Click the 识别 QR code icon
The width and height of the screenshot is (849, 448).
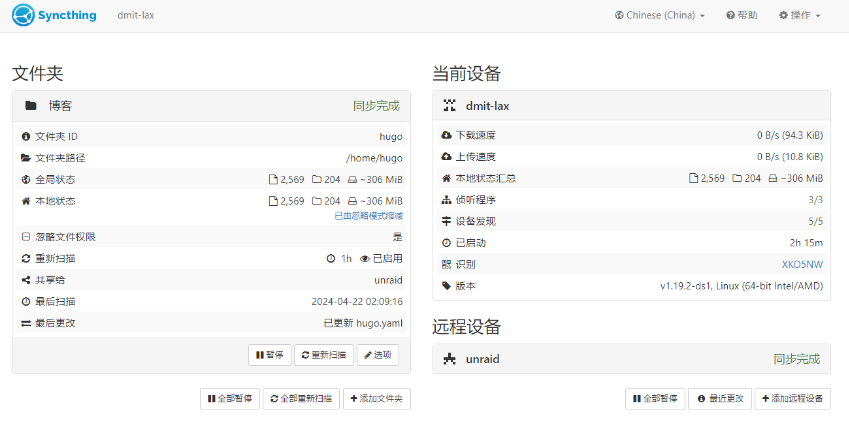[446, 265]
